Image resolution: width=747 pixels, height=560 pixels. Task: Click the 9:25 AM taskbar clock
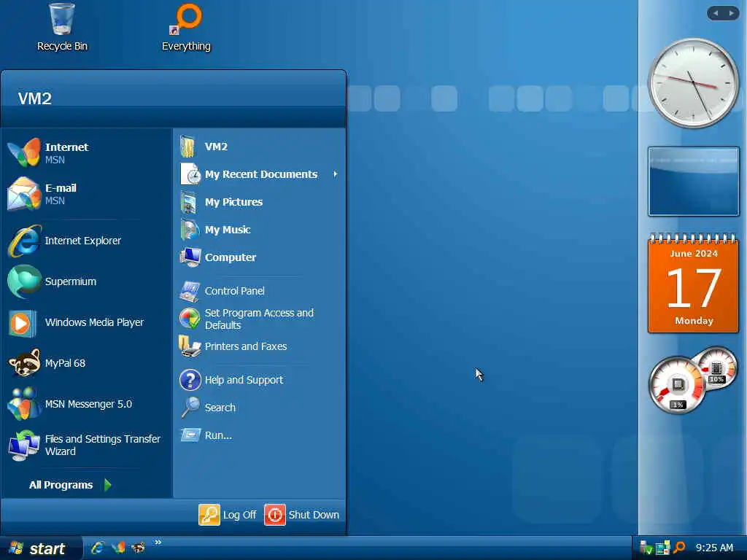[x=714, y=548]
